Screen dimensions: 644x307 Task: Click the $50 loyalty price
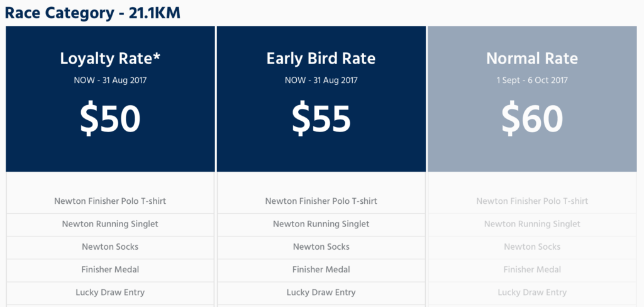110,119
